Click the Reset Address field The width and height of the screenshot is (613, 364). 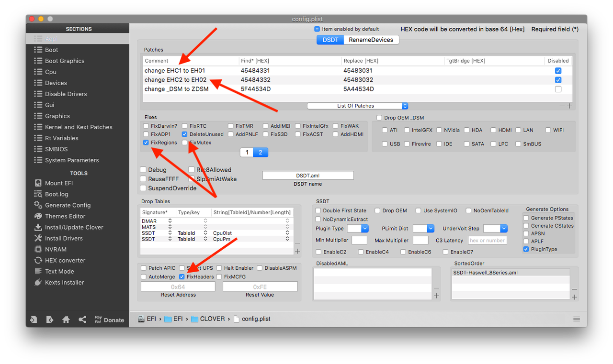(x=178, y=287)
